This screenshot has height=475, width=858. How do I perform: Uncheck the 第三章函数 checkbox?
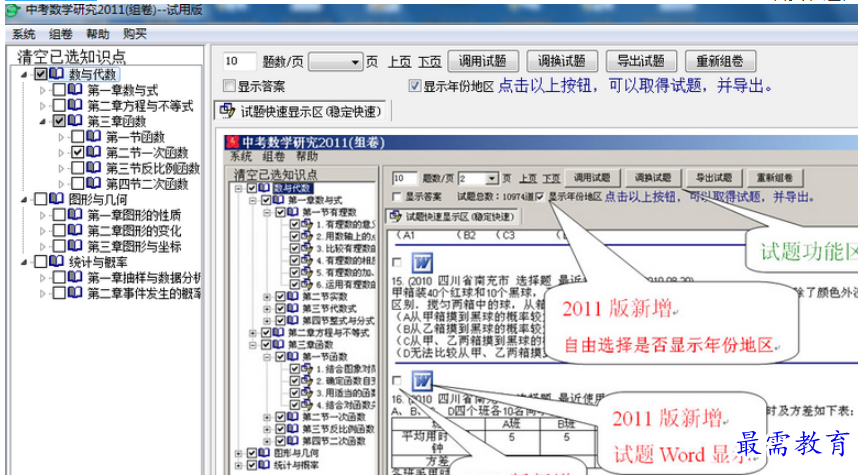[59, 121]
